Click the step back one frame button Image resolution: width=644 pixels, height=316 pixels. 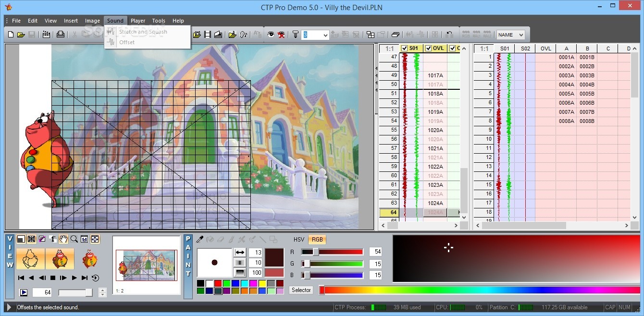coord(42,278)
